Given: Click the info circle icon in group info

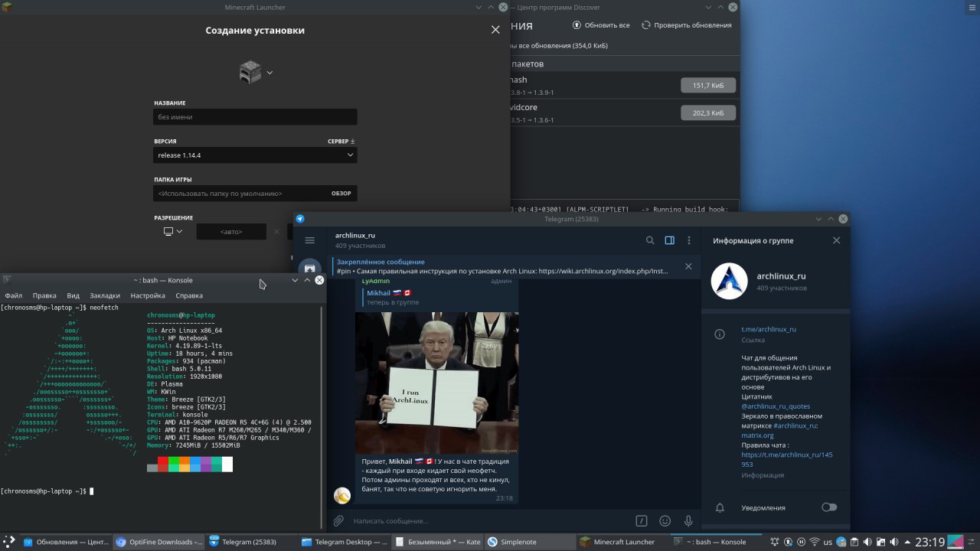Looking at the screenshot, I should tap(720, 334).
